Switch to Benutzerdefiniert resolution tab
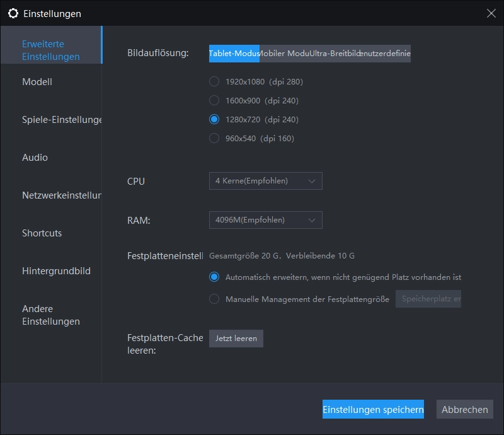504x435 pixels. [386, 54]
